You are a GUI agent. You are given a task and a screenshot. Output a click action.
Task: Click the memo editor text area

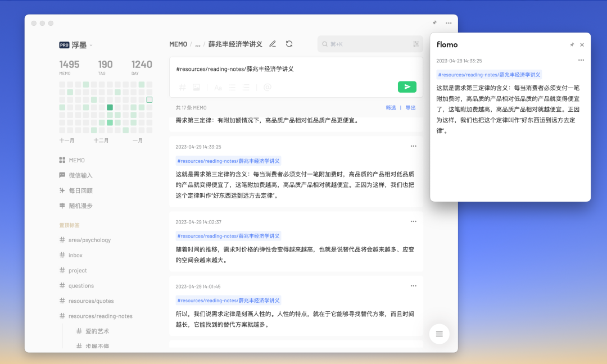coord(296,69)
